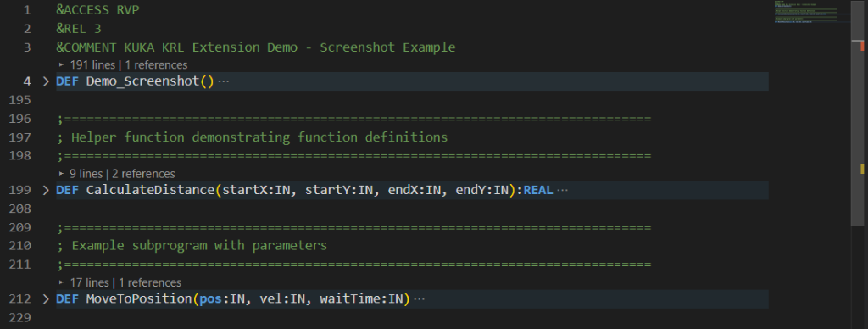Image resolution: width=868 pixels, height=329 pixels.
Task: Click the 'startY:IN' parameter
Action: 339,191
